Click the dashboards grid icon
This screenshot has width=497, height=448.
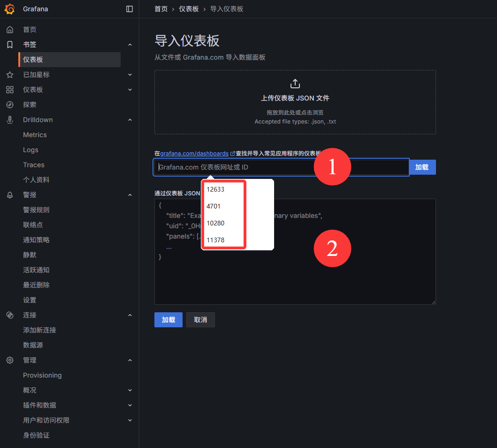click(10, 90)
